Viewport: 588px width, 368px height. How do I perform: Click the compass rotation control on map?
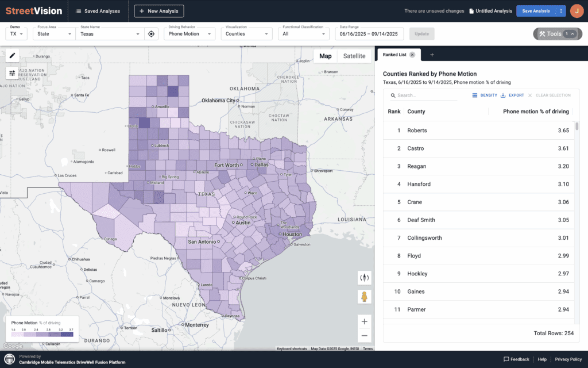point(364,278)
